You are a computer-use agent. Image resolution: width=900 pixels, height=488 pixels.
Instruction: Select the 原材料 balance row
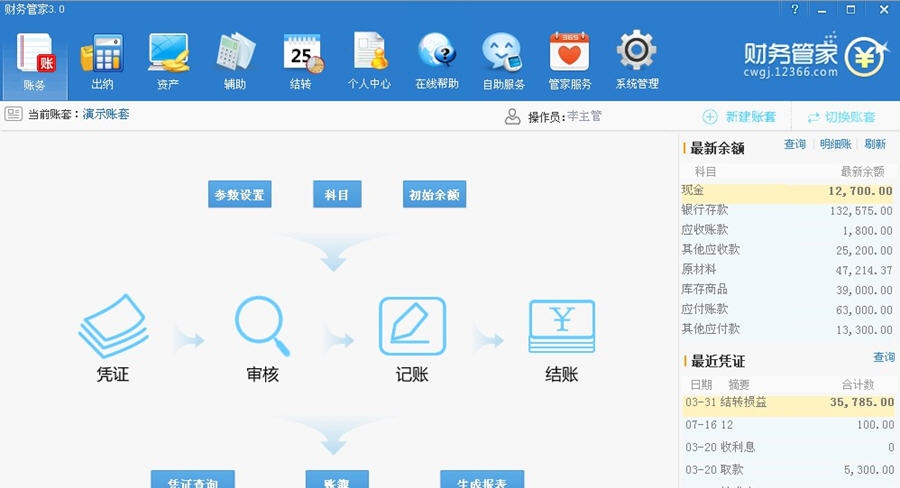coord(787,270)
